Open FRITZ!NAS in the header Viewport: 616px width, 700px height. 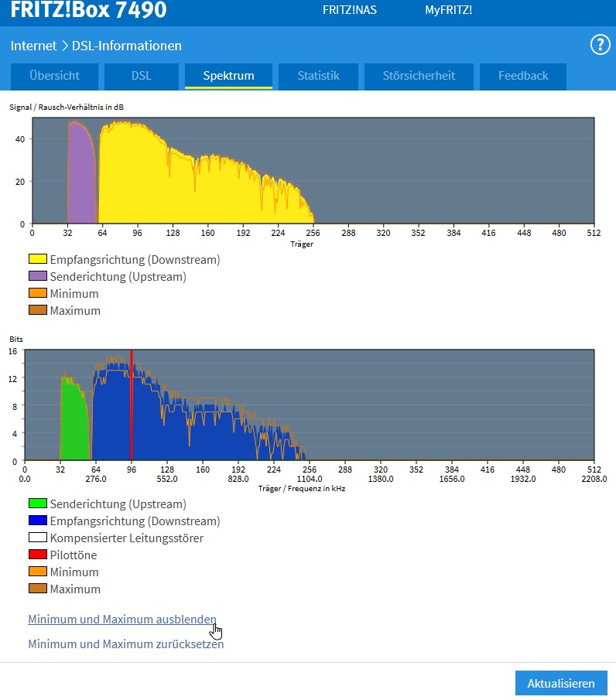(x=350, y=10)
